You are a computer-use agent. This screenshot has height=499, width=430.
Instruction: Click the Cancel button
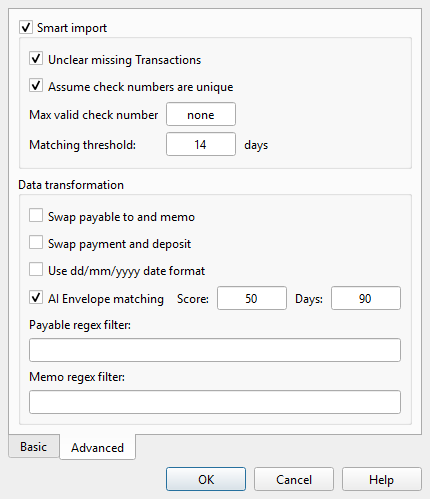point(294,479)
